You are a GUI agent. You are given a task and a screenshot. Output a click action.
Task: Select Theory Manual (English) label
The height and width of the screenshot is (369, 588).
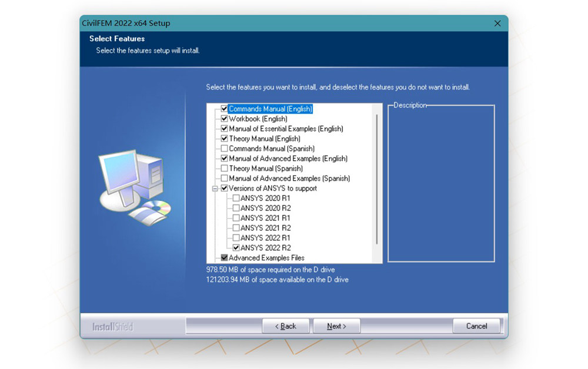[x=265, y=139]
